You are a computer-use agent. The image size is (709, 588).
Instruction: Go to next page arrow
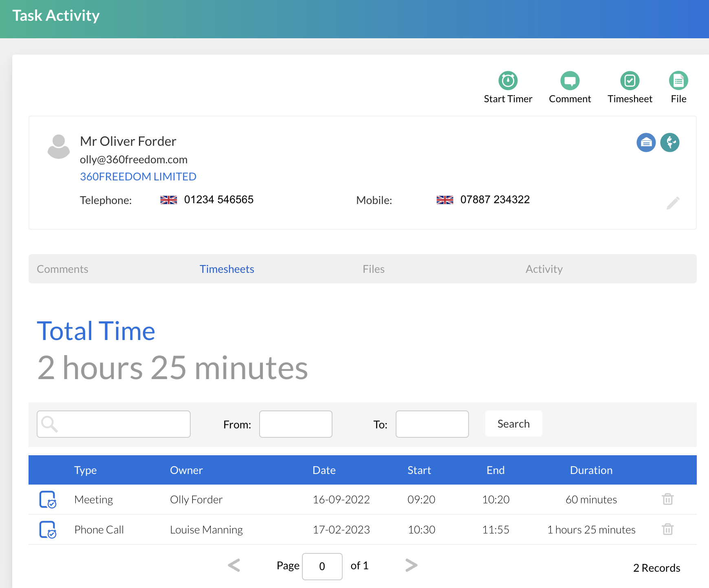(x=411, y=565)
